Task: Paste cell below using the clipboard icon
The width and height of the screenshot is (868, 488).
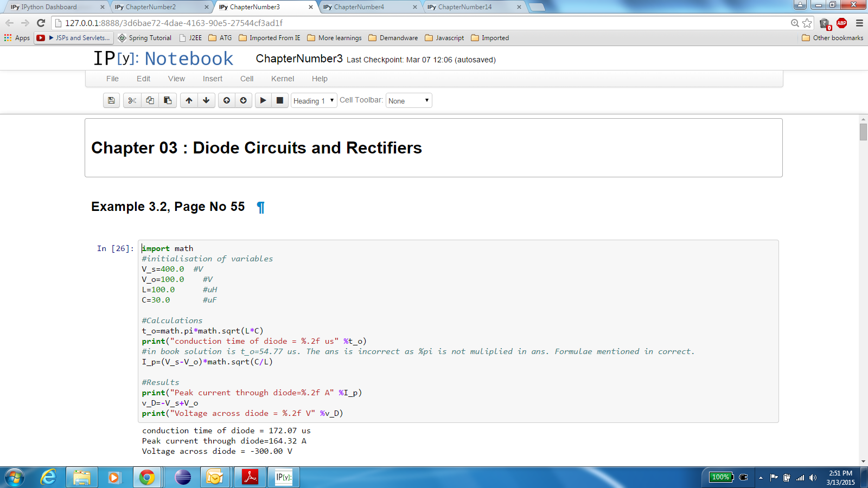Action: point(168,100)
